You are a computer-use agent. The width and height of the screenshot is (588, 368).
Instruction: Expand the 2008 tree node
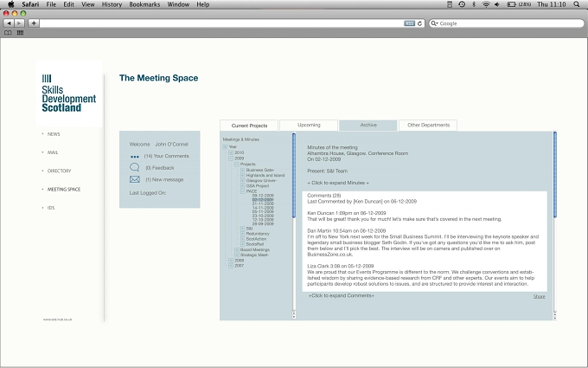(231, 261)
